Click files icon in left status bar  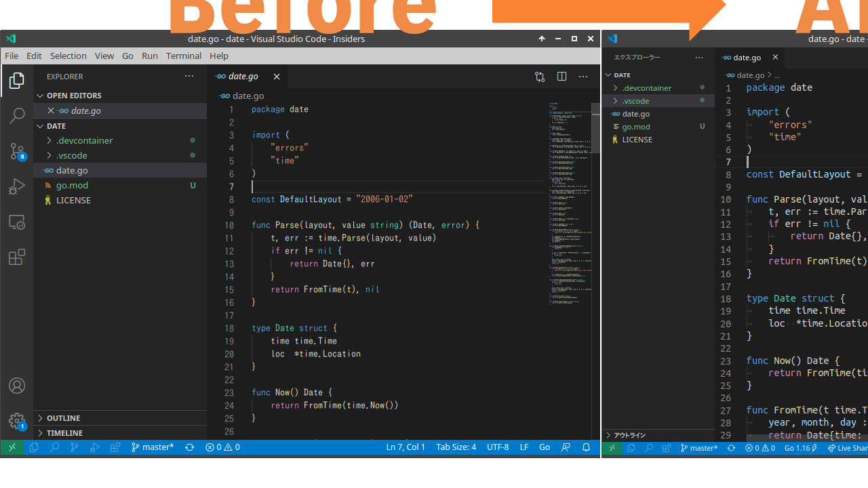coord(34,447)
